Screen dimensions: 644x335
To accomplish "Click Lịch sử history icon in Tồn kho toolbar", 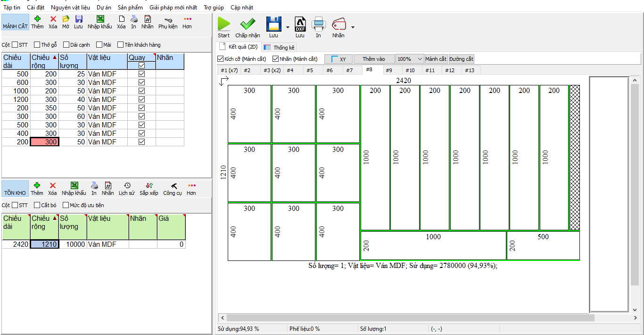I will coord(127,186).
